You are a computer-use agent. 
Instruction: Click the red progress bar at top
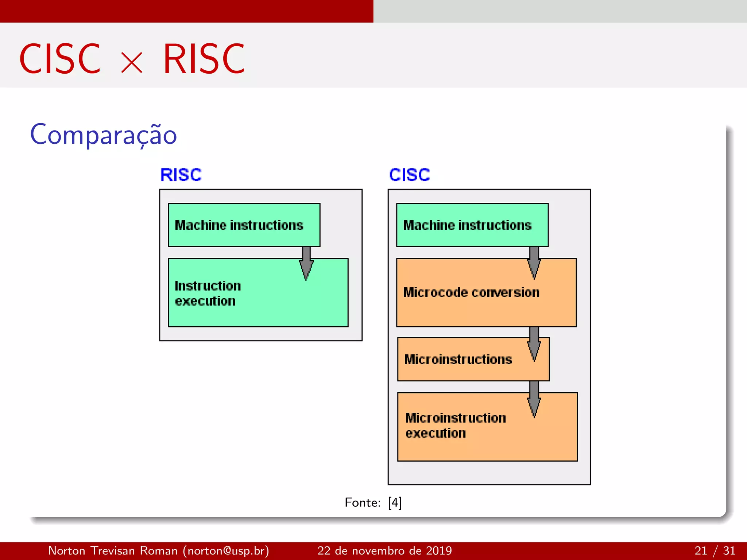coord(186,11)
